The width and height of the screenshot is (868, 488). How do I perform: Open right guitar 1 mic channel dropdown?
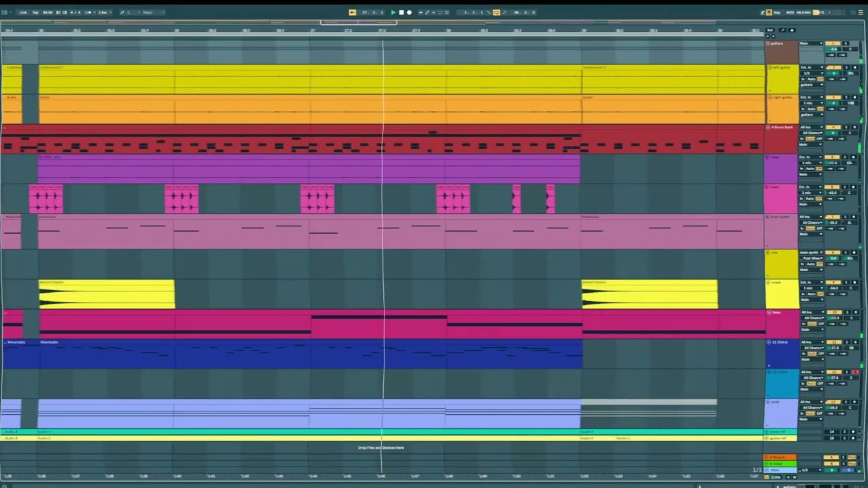(x=812, y=103)
